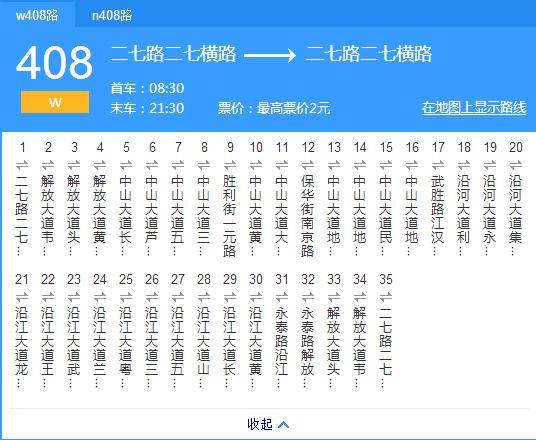This screenshot has height=440, width=536.
Task: Click the destination name right of the arrow
Action: coord(369,54)
